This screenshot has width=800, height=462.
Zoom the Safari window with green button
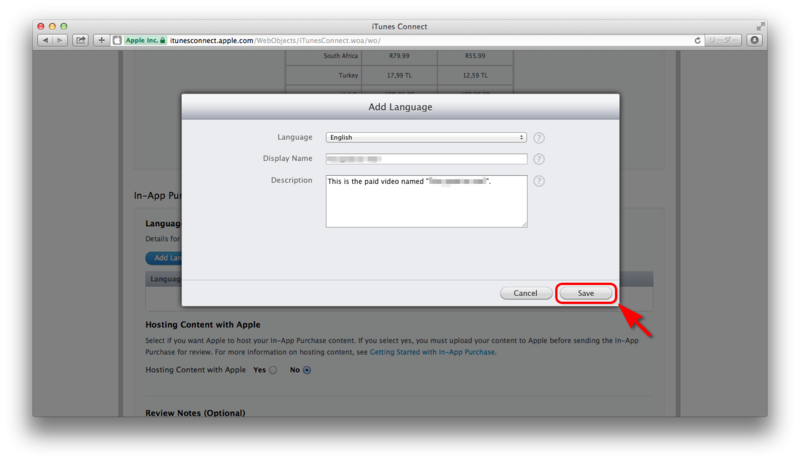pos(63,26)
